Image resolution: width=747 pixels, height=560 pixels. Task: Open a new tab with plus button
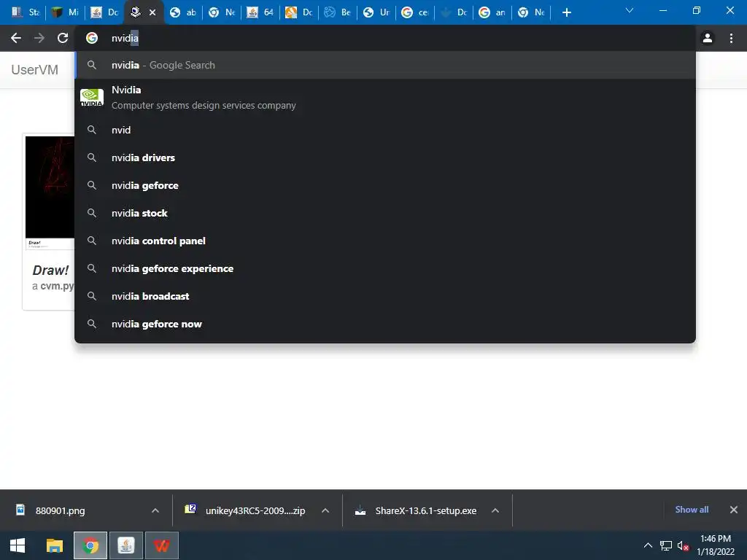pos(566,12)
